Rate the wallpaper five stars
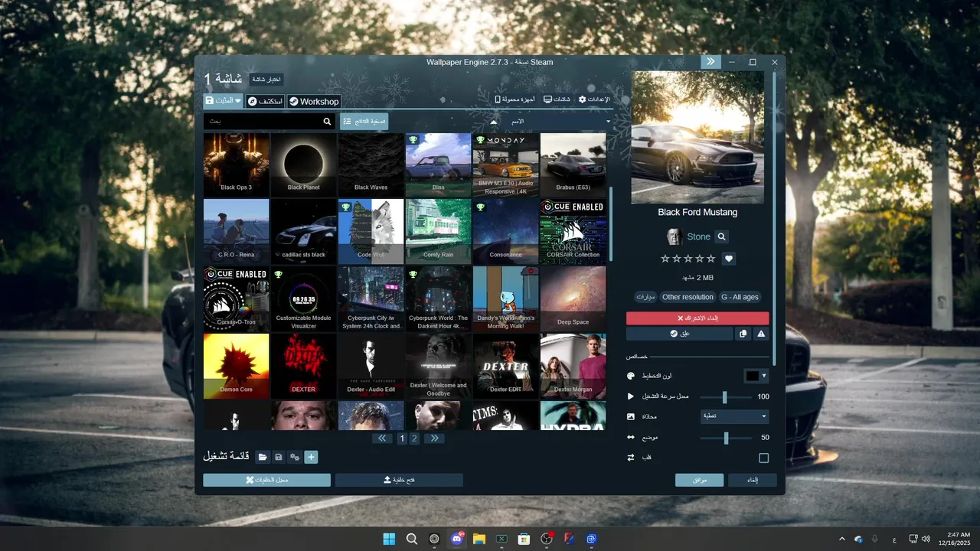Image resolution: width=980 pixels, height=551 pixels. tap(710, 259)
